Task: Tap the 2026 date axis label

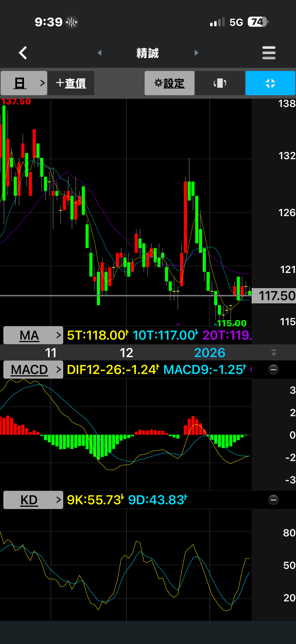Action: pyautogui.click(x=210, y=353)
